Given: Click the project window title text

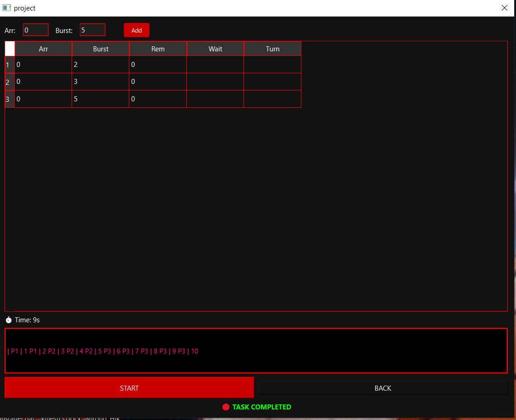Looking at the screenshot, I should tap(25, 8).
